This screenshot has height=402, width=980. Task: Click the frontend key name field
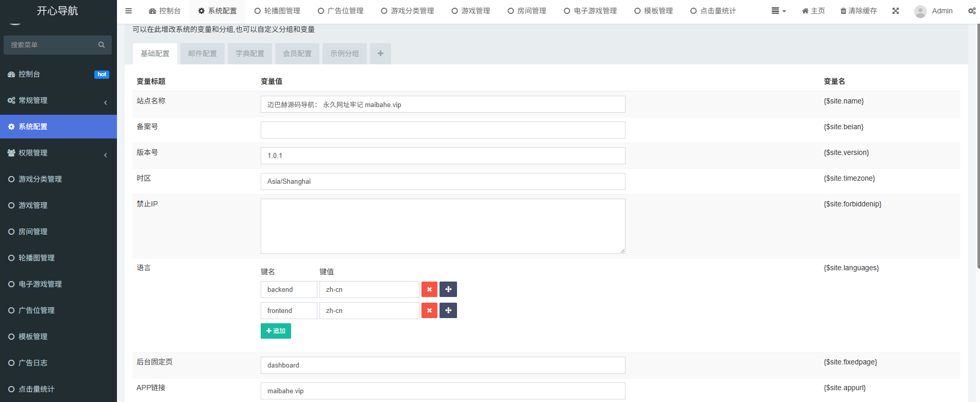(289, 310)
